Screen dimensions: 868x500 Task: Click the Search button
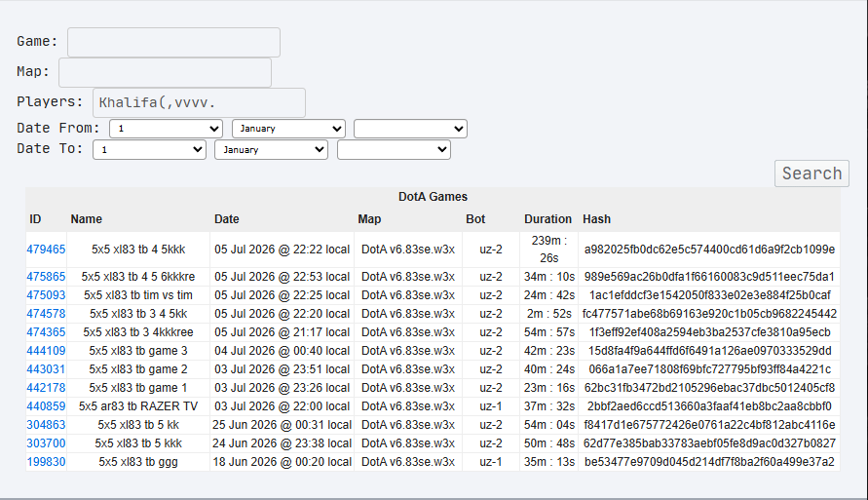click(x=811, y=173)
